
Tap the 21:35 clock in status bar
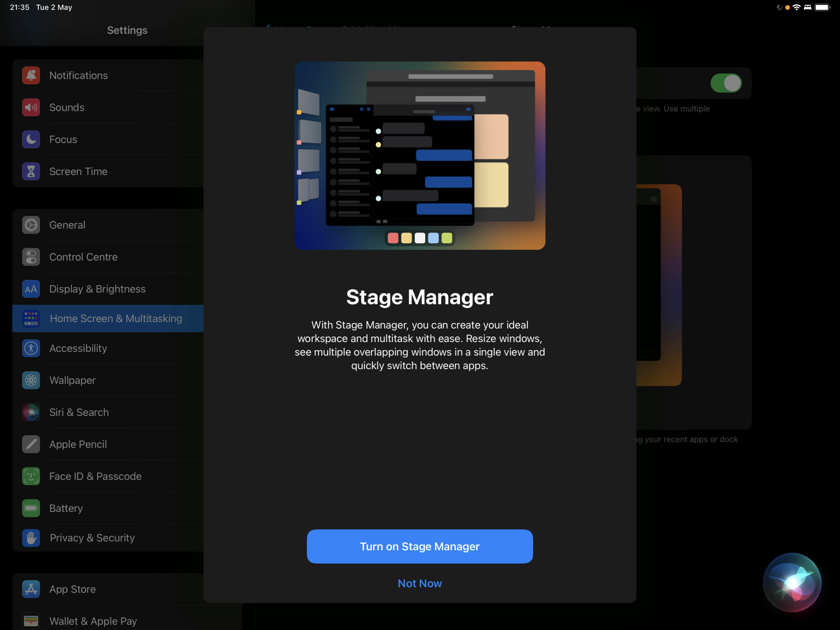[x=20, y=7]
